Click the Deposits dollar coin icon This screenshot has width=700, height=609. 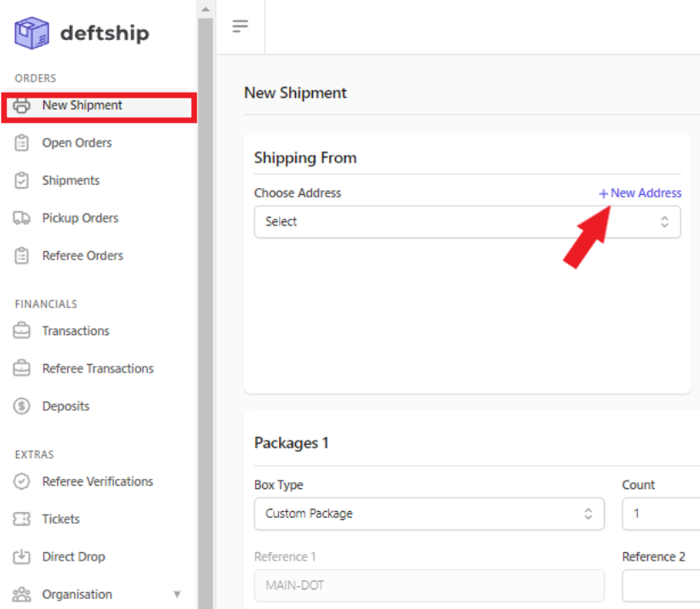pos(21,406)
